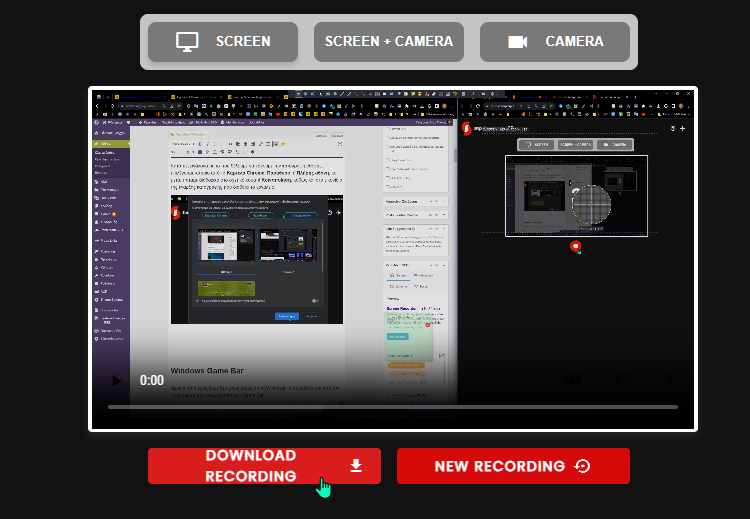Image resolution: width=750 pixels, height=519 pixels.
Task: Switch to CAMERA recording mode
Action: 555,42
